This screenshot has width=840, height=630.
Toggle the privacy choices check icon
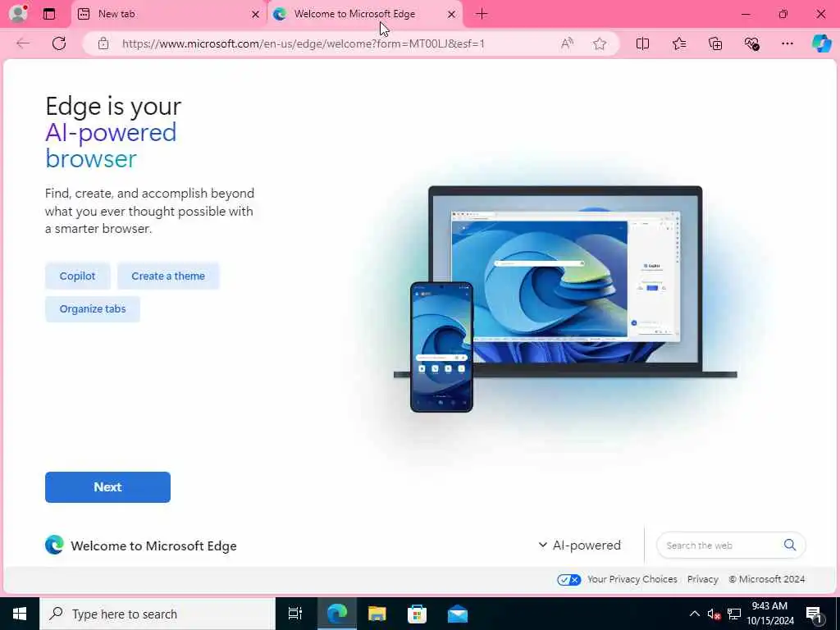coord(568,580)
